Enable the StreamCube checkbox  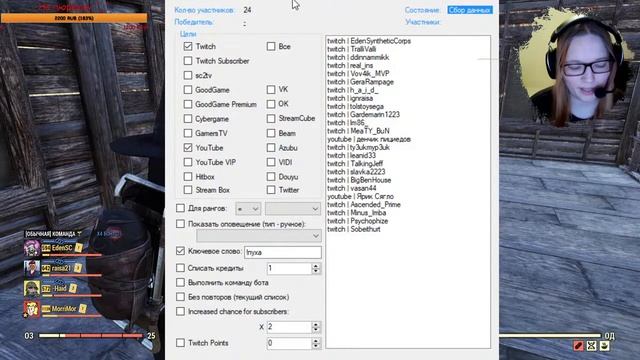click(x=271, y=118)
